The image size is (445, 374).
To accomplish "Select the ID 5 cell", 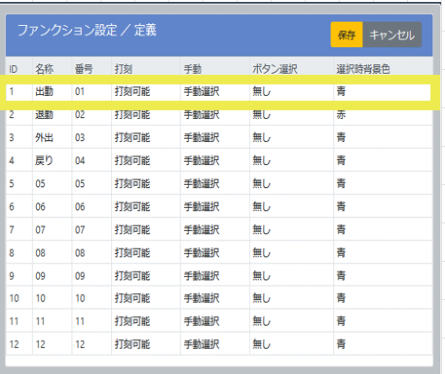I will [19, 183].
